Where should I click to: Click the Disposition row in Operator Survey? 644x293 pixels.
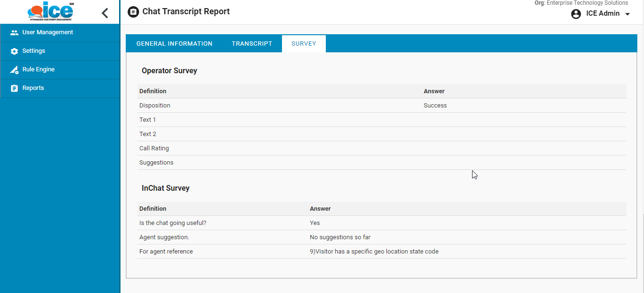pyautogui.click(x=155, y=106)
